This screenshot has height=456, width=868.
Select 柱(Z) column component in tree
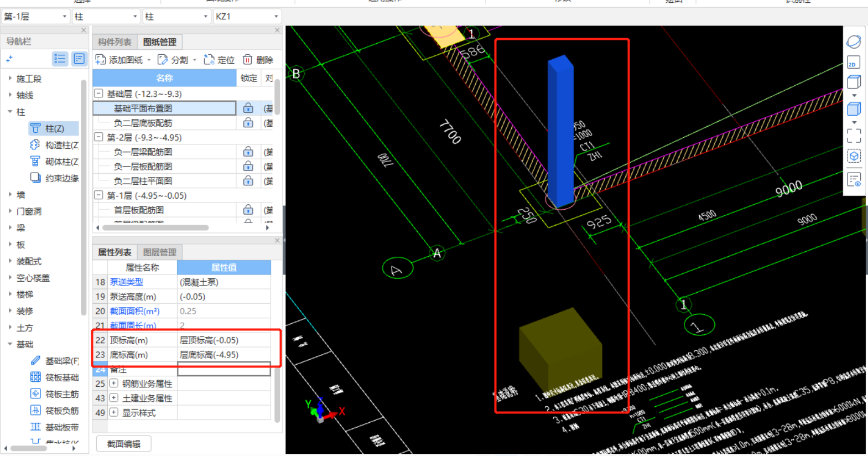(54, 128)
